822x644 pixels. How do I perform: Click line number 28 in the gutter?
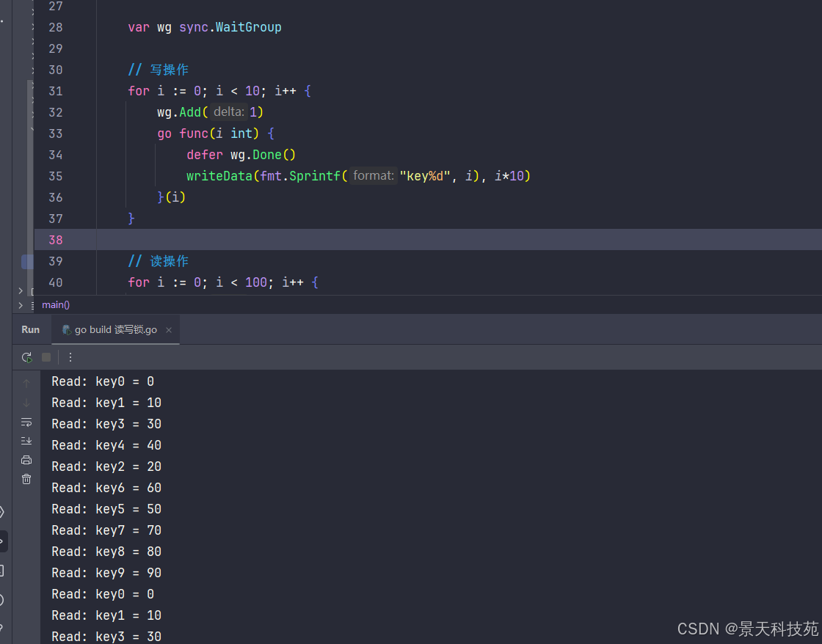click(x=56, y=27)
